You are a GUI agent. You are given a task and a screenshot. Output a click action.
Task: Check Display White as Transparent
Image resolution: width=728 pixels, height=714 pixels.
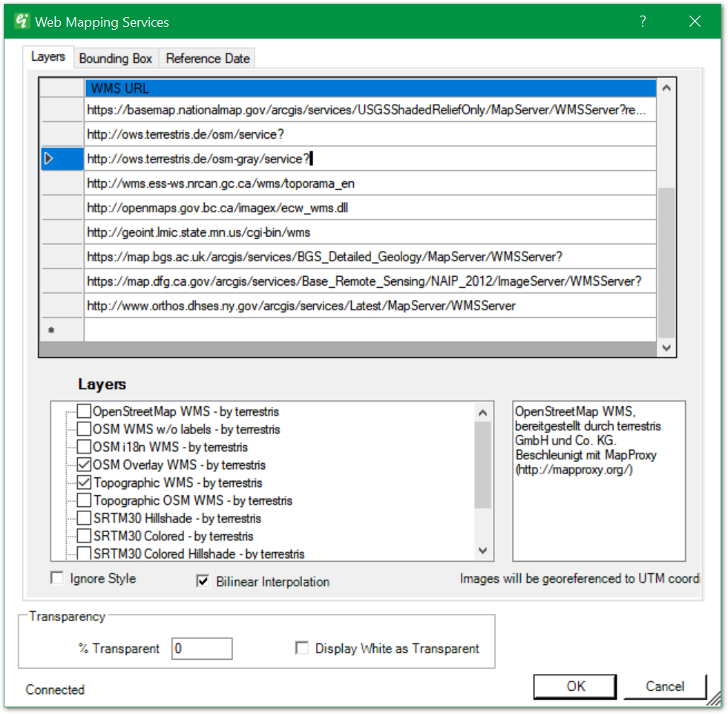(x=302, y=648)
